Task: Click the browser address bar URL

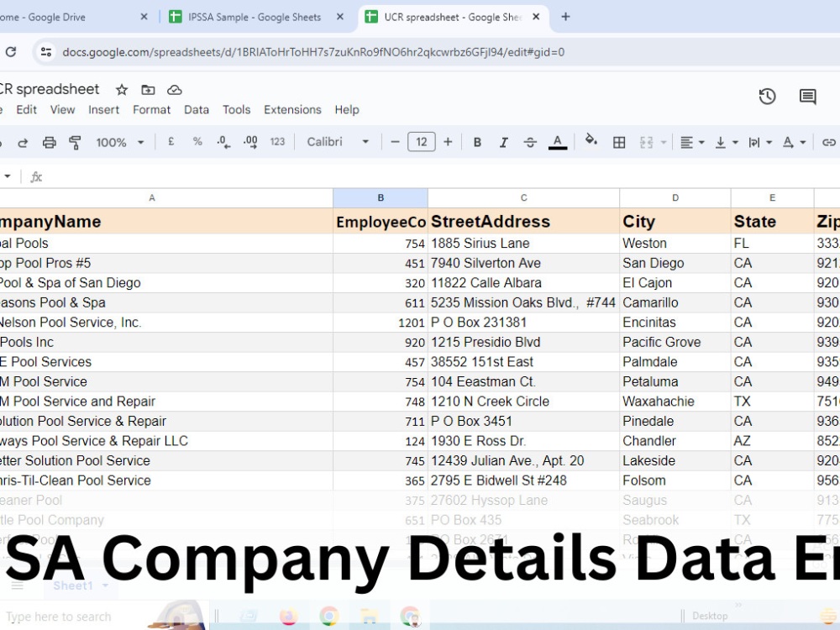Action: tap(313, 52)
